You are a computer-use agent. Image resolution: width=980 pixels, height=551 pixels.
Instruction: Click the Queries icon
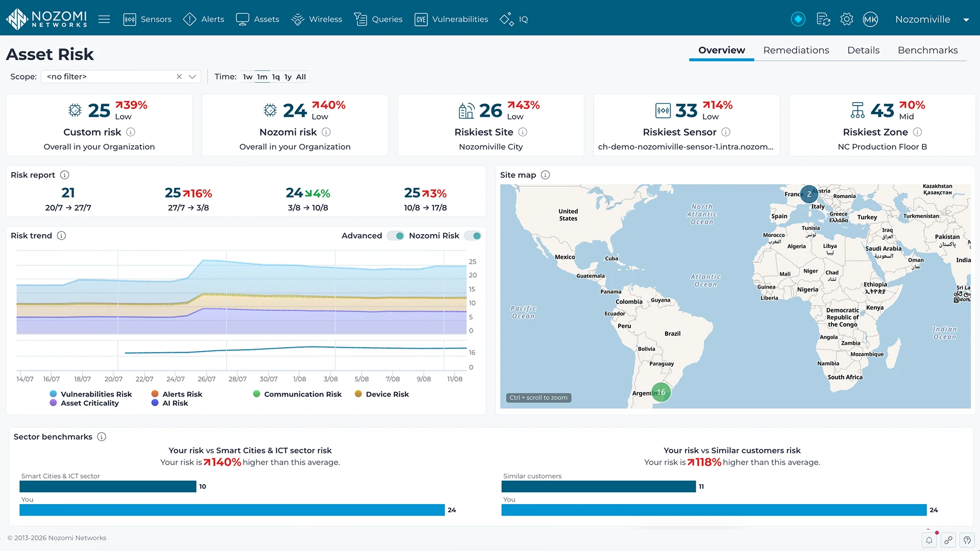360,19
